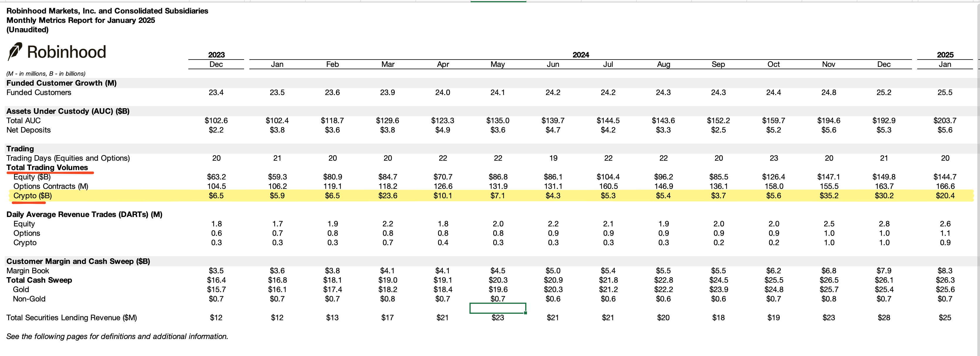Screen dimensions: 980x356
Task: Select the Funded Customers row label
Action: point(39,92)
